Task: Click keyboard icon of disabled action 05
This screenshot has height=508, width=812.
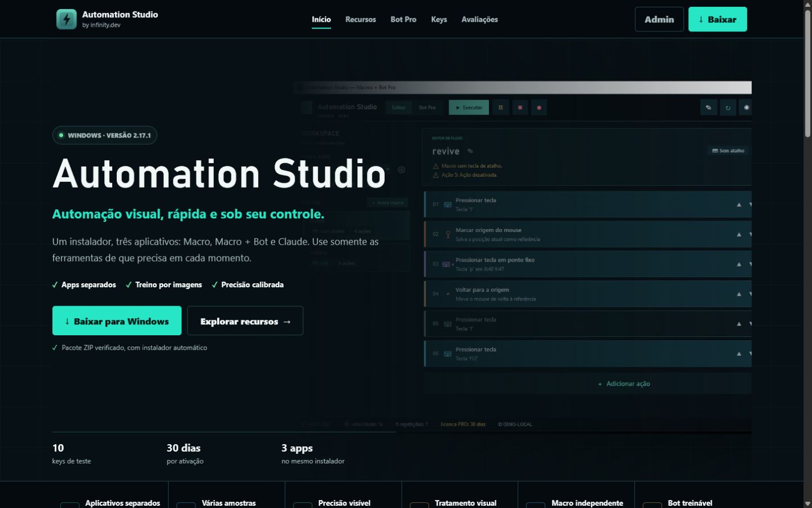Action: pos(448,324)
